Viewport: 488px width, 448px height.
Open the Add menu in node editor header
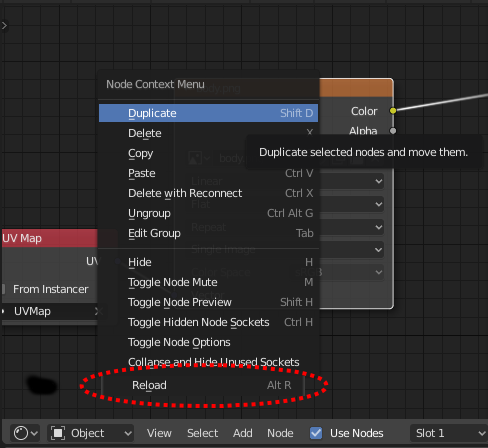click(x=243, y=433)
